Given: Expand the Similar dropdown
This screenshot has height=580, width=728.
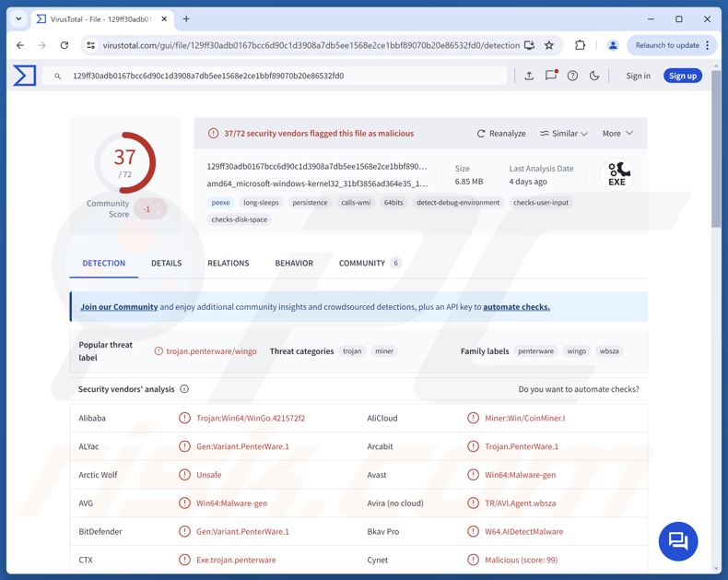Looking at the screenshot, I should 564,134.
